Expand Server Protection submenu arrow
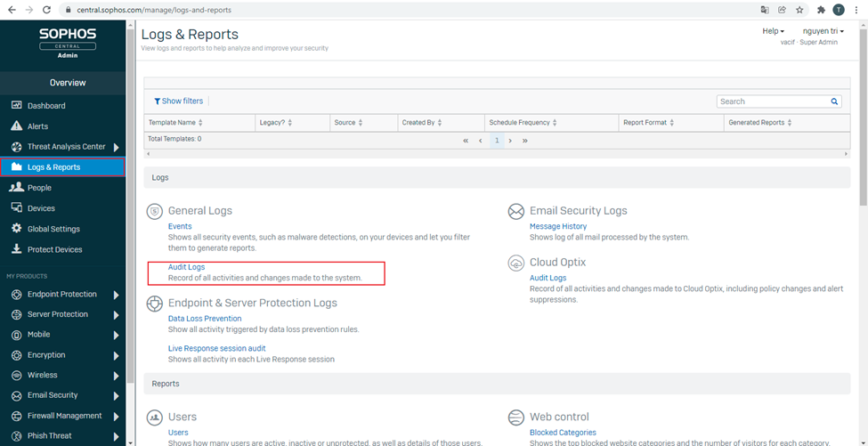The height and width of the screenshot is (446, 868). tap(117, 315)
